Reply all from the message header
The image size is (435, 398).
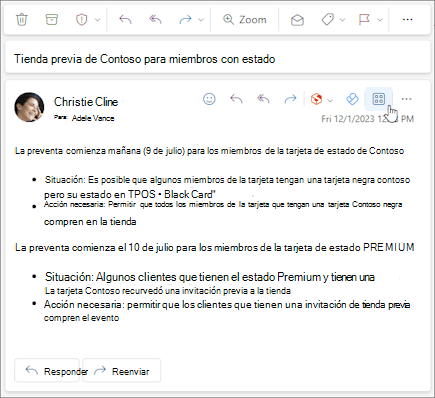[x=263, y=99]
